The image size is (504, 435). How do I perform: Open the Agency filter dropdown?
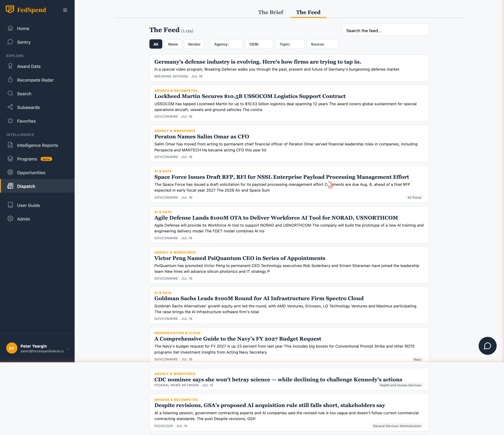pos(226,44)
